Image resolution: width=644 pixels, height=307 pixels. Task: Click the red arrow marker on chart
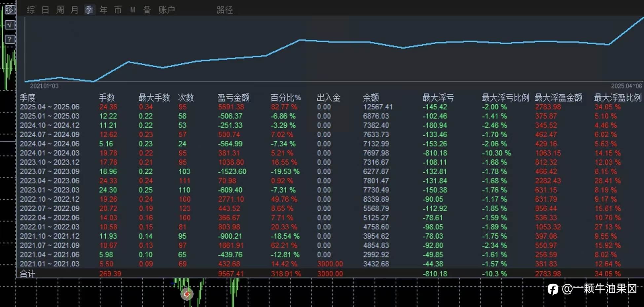pos(187,294)
